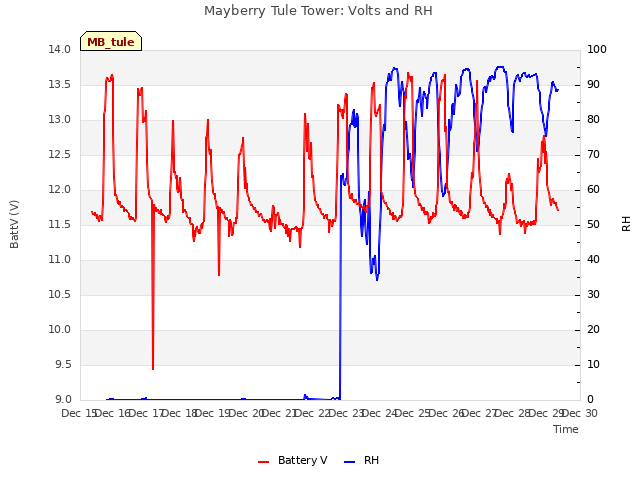Click the 50 right axis tick
The width and height of the screenshot is (640, 480).
(x=593, y=225)
